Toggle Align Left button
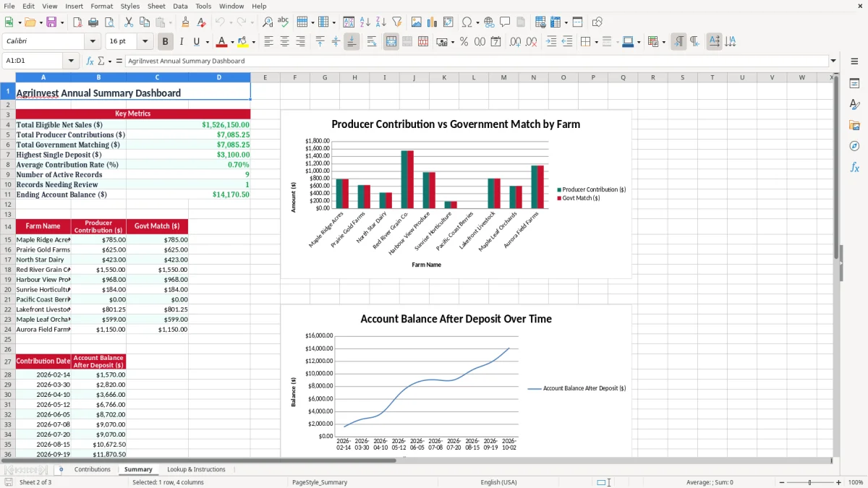This screenshot has height=488, width=868. pyautogui.click(x=268, y=42)
